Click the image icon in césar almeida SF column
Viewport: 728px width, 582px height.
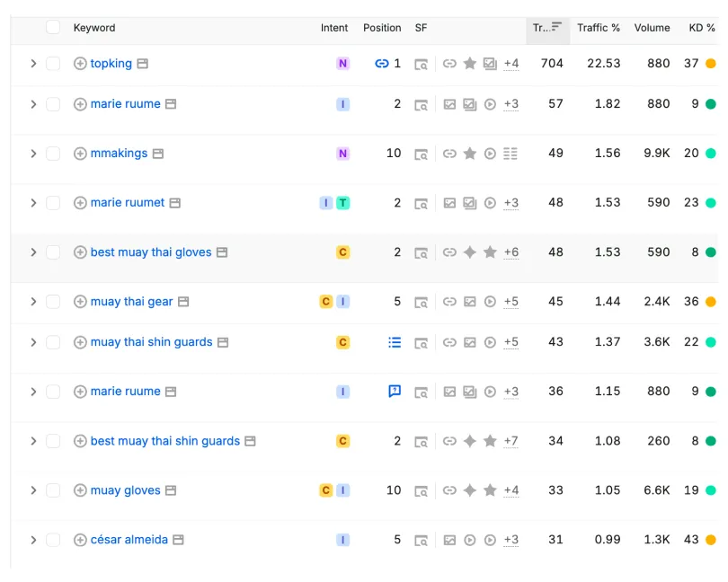pyautogui.click(x=449, y=540)
